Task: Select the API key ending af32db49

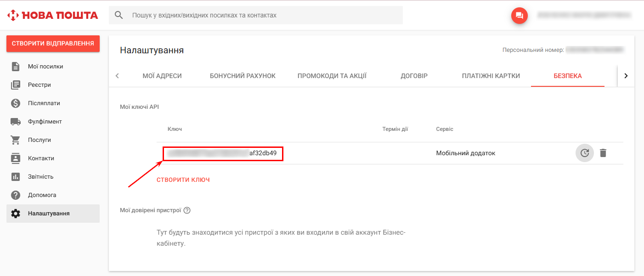Action: pos(223,153)
